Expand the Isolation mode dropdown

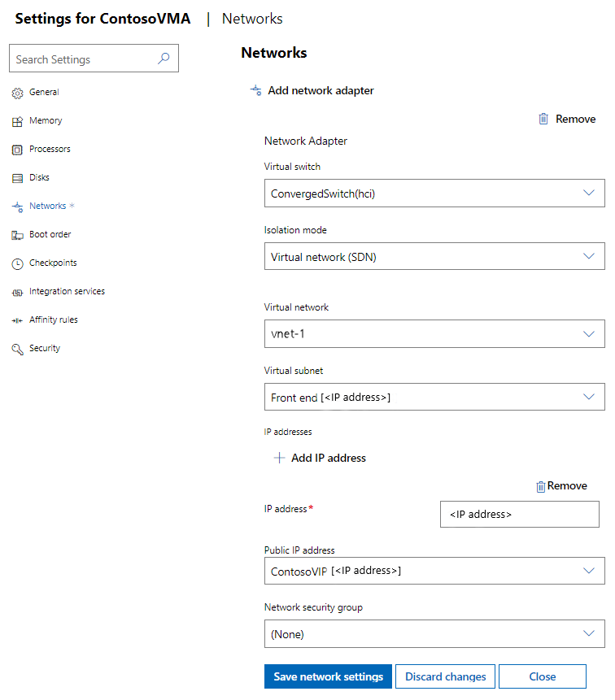[x=434, y=257]
